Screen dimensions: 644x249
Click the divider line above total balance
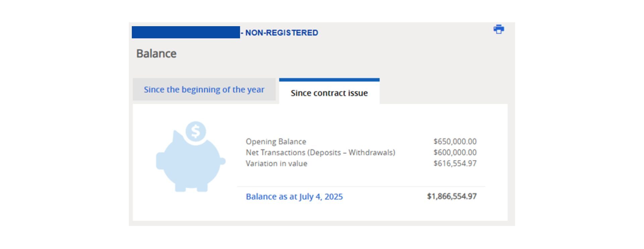361,186
